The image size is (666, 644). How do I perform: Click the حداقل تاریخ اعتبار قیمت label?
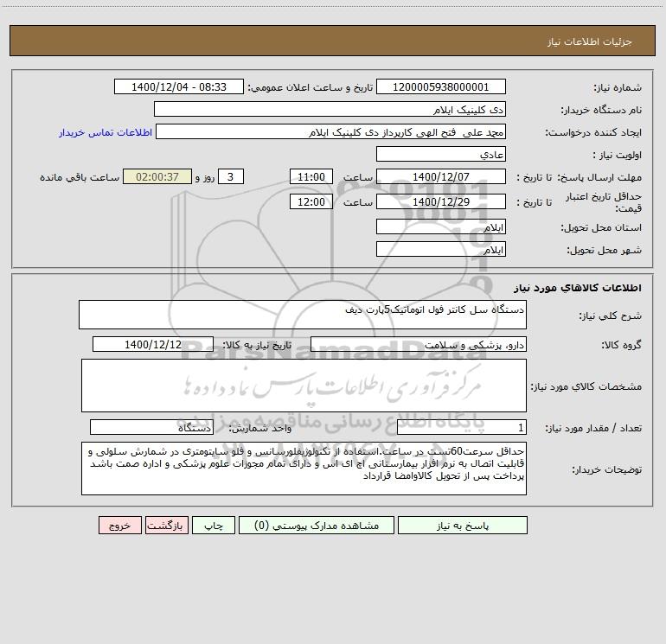point(603,202)
